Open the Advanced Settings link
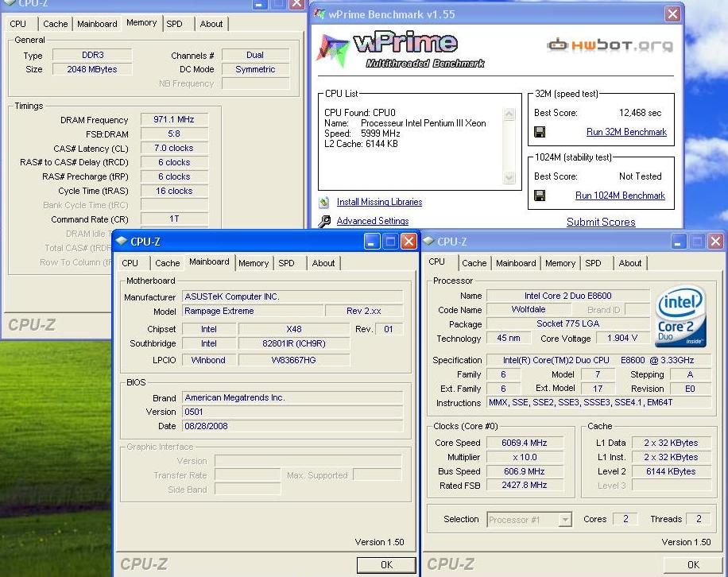This screenshot has width=728, height=577. click(373, 221)
